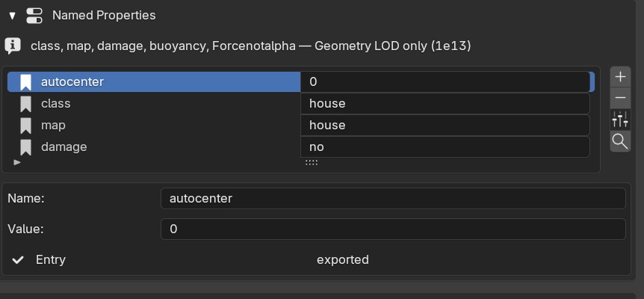Click the magnifier search icon
Image resolution: width=644 pixels, height=299 pixels.
[x=620, y=142]
